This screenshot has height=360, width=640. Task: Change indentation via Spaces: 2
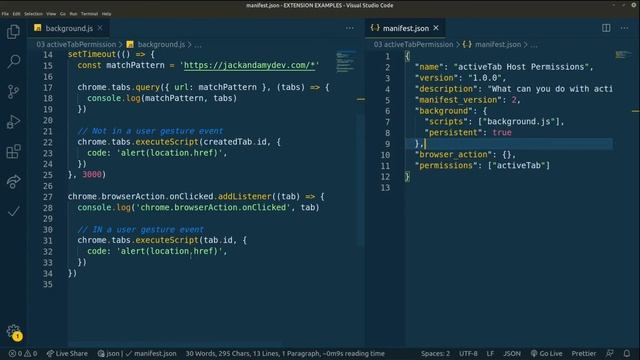(436, 353)
